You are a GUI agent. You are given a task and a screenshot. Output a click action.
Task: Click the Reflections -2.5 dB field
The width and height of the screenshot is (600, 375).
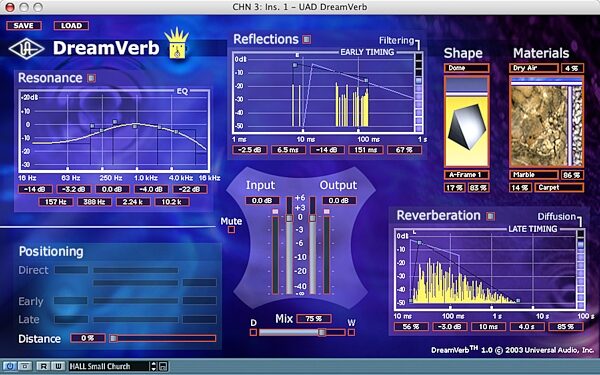click(x=249, y=150)
